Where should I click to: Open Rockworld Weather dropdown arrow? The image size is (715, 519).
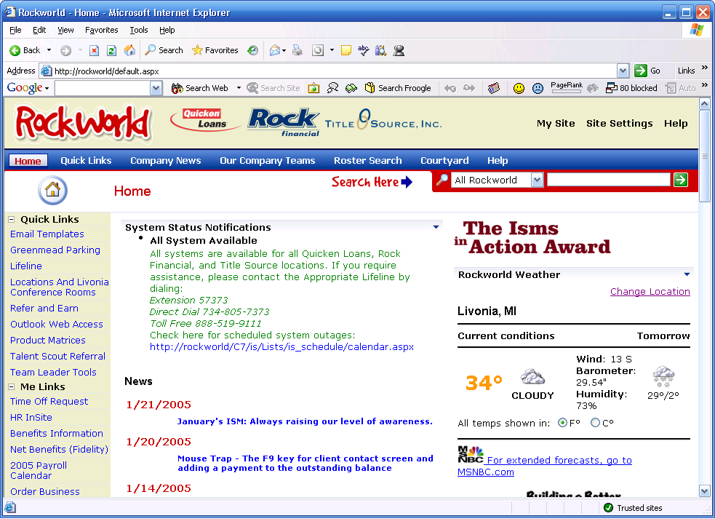point(687,274)
